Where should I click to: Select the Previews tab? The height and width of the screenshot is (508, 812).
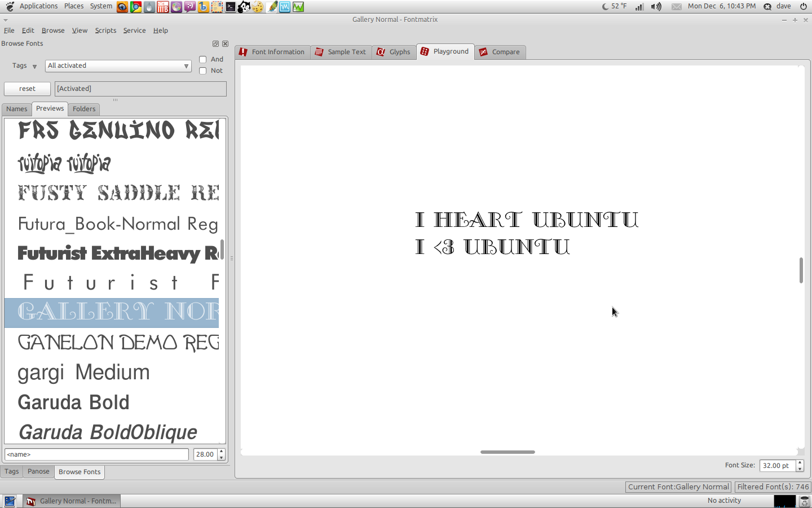[50, 108]
